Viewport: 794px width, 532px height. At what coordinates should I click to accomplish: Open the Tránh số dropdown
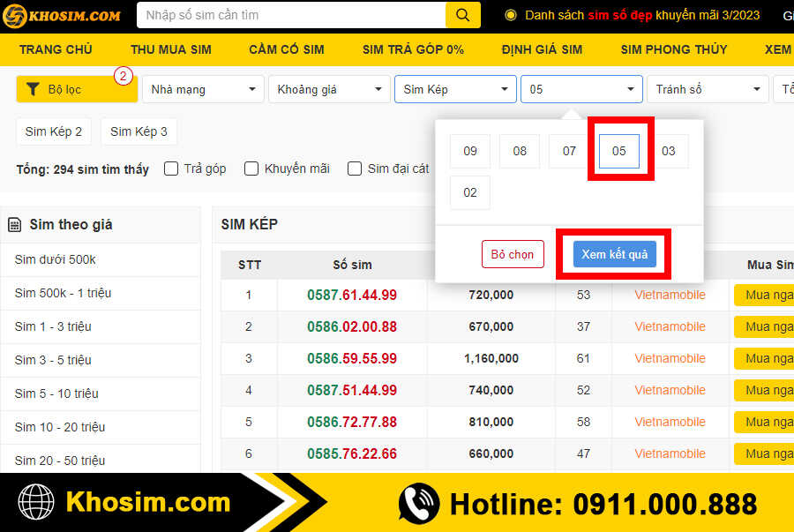point(708,89)
